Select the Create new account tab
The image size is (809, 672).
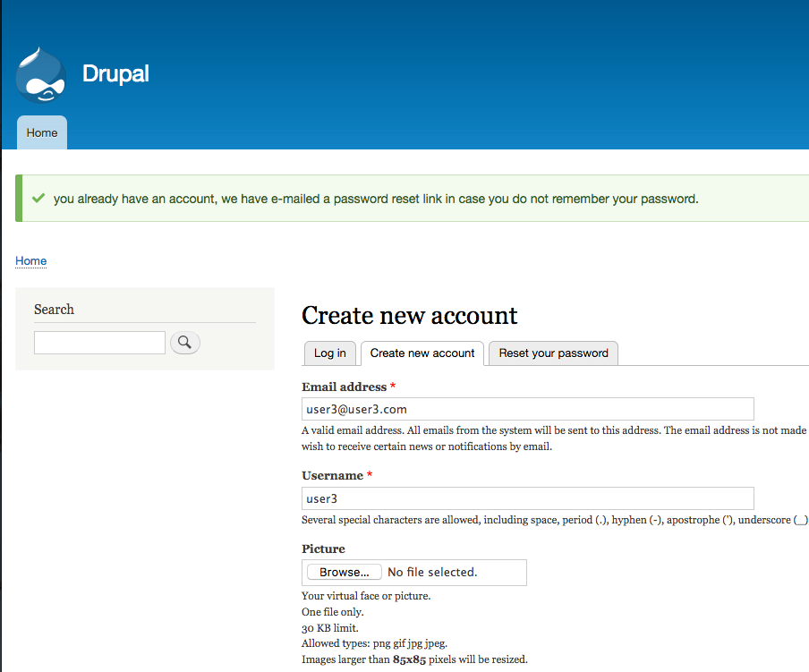point(422,353)
